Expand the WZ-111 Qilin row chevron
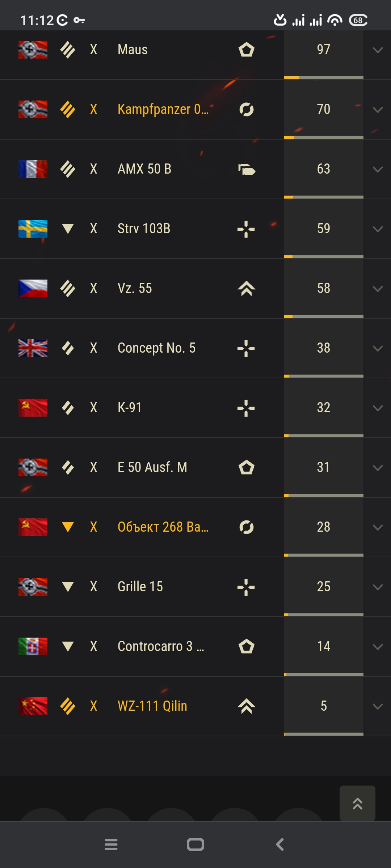Screen dimensions: 391x868 (378, 706)
